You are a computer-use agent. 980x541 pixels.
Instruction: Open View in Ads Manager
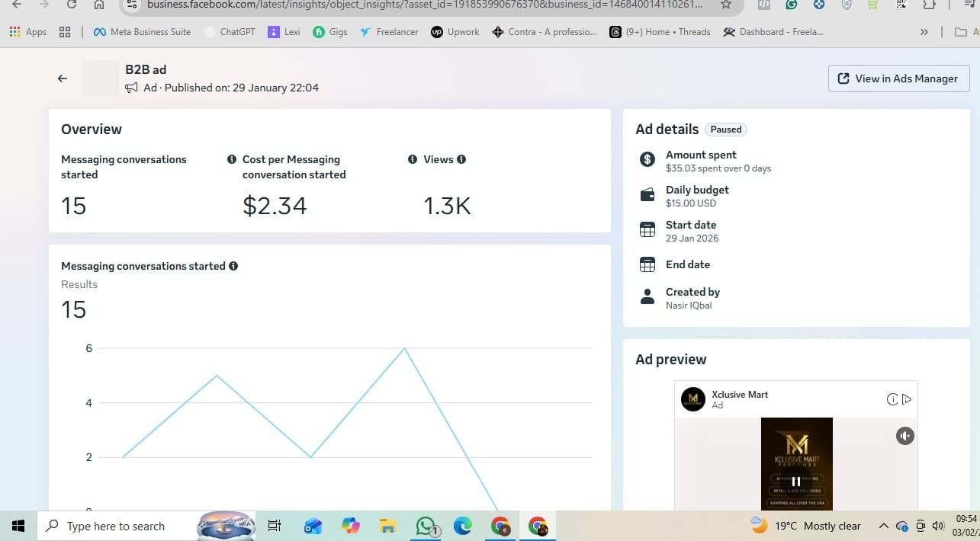(x=898, y=78)
